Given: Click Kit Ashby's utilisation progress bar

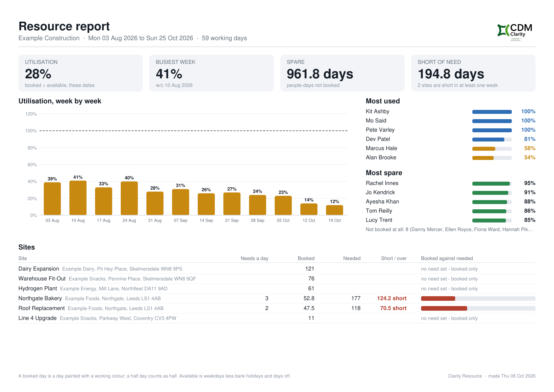Looking at the screenshot, I should pyautogui.click(x=492, y=112).
